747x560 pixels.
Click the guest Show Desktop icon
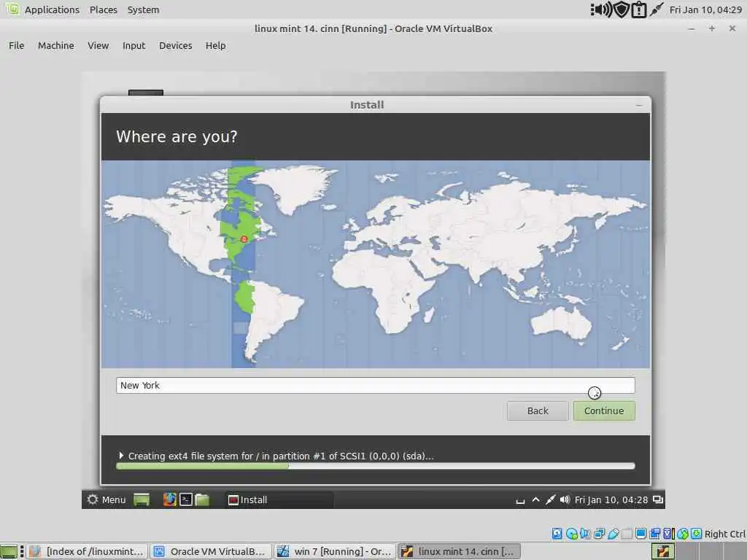tap(142, 499)
